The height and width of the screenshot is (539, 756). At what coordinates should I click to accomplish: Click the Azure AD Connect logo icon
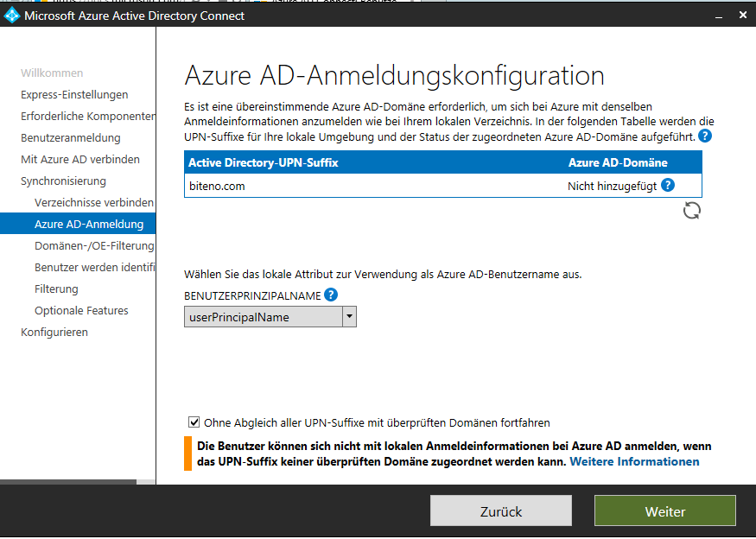pyautogui.click(x=11, y=16)
